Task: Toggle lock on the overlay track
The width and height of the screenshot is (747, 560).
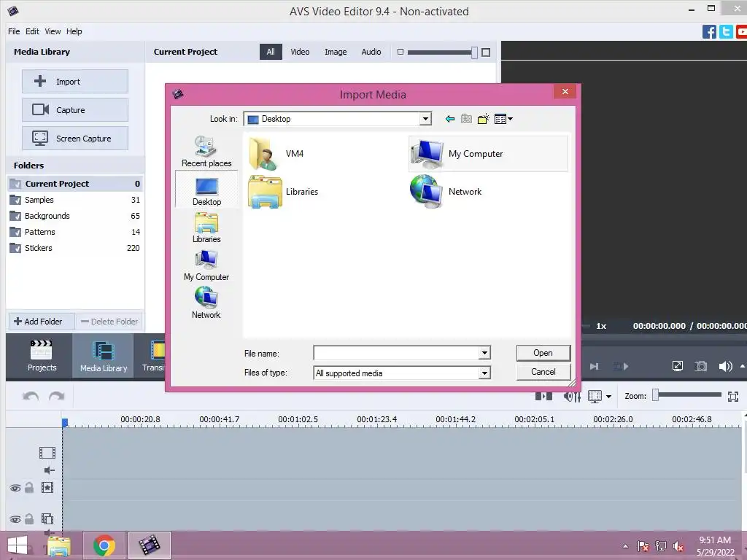Action: pos(29,519)
